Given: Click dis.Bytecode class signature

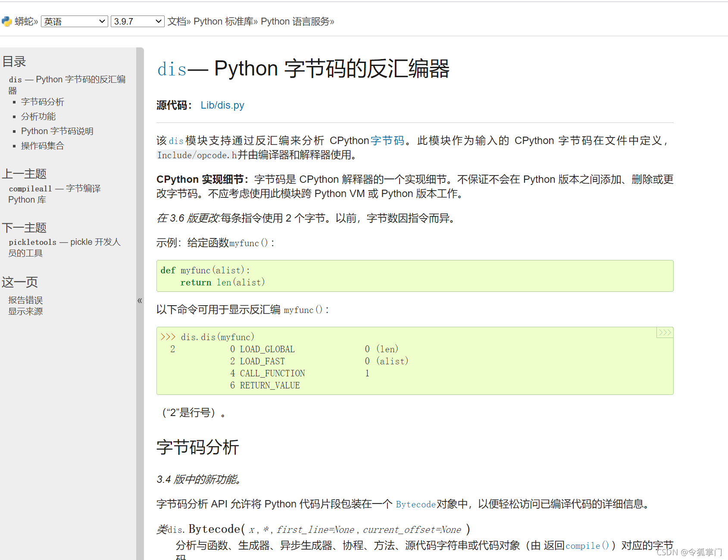Looking at the screenshot, I should (313, 529).
